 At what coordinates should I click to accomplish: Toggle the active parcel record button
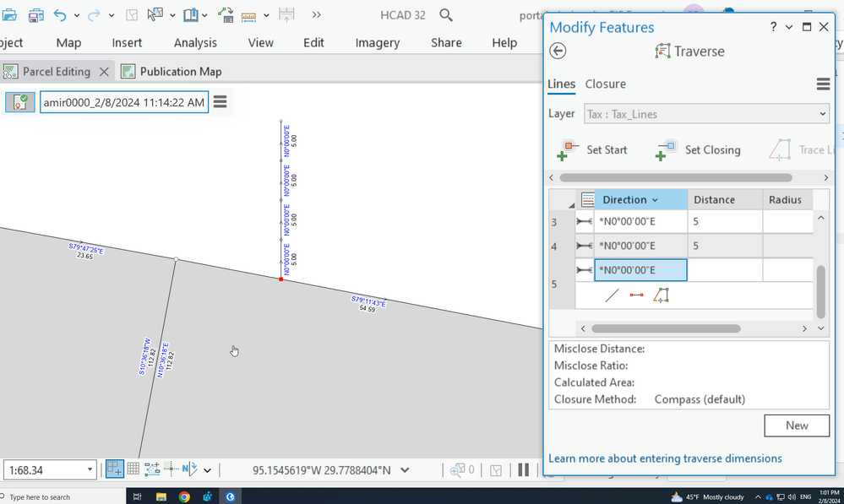click(x=20, y=101)
